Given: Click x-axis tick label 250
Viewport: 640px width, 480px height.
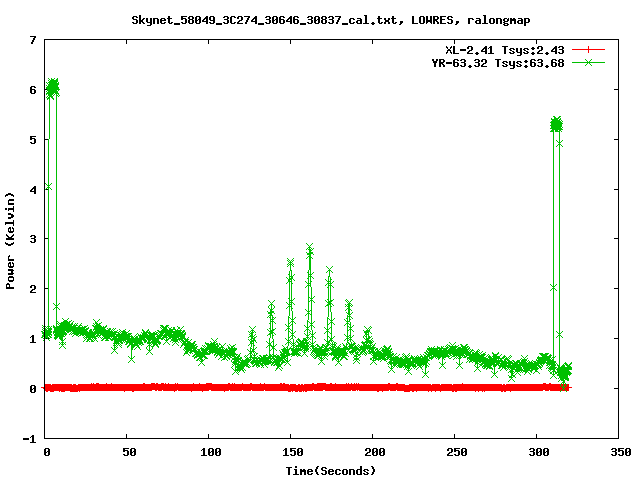Looking at the screenshot, I should click(457, 452).
